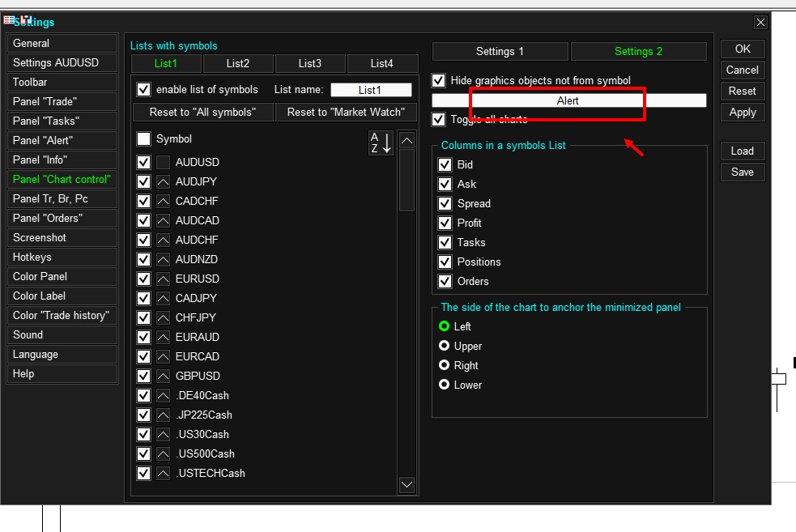Move CADJPY up with its arrow icon
Viewport: 796px width, 532px height.
(163, 299)
